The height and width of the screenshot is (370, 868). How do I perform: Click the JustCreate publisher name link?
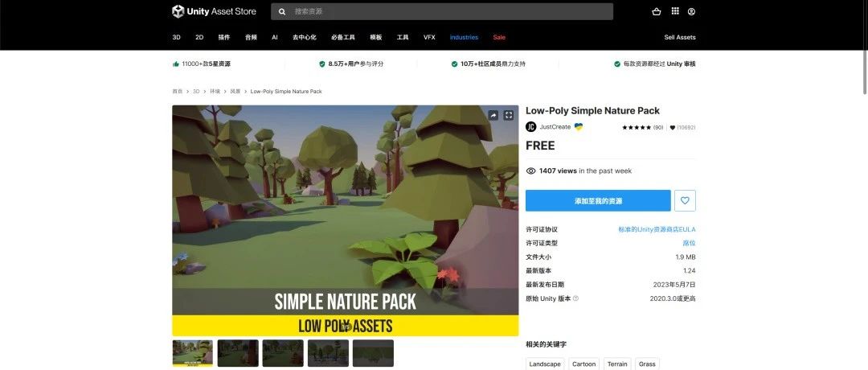coord(555,127)
